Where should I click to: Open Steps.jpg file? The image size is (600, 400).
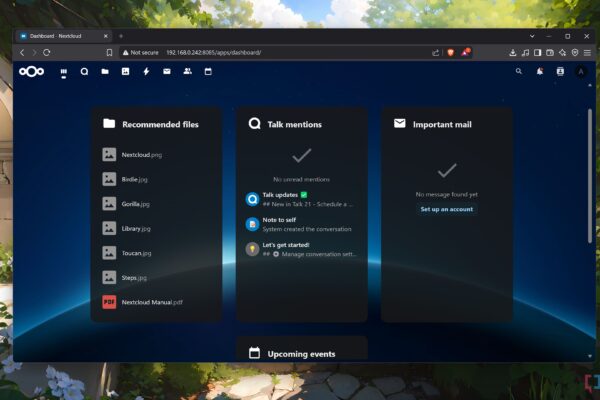tap(156, 278)
